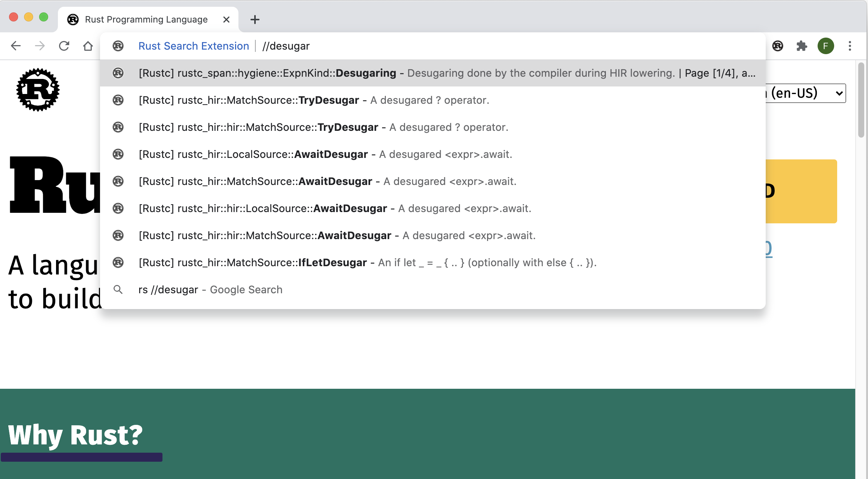Select rustc_hir::hir::MatchSource::TryDesugar suggestion
Image resolution: width=868 pixels, height=479 pixels.
[433, 127]
